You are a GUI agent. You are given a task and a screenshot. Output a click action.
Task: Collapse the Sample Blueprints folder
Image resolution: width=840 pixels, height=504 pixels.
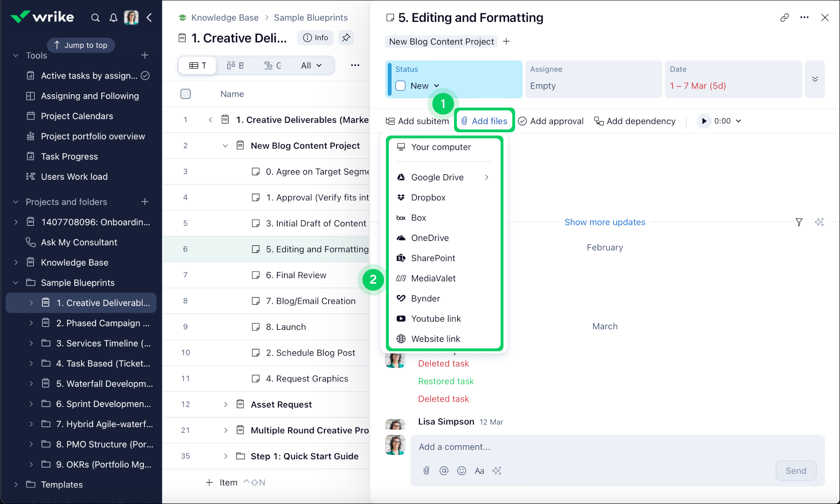16,283
